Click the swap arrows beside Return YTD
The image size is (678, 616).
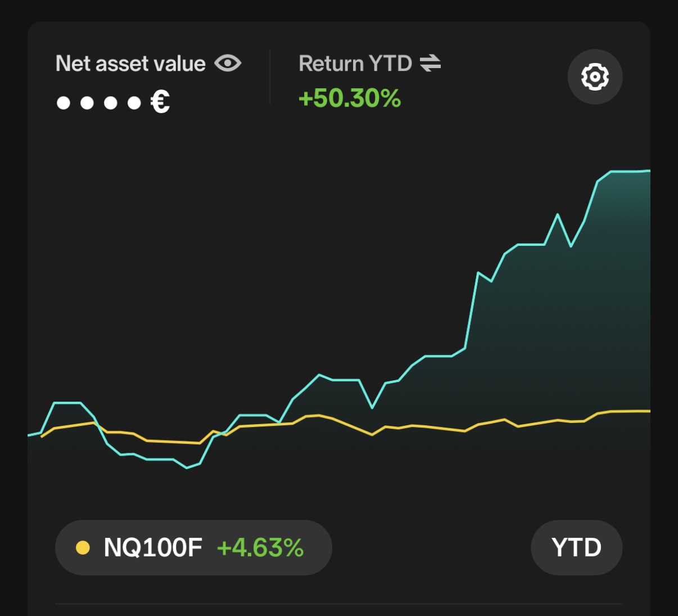(430, 63)
